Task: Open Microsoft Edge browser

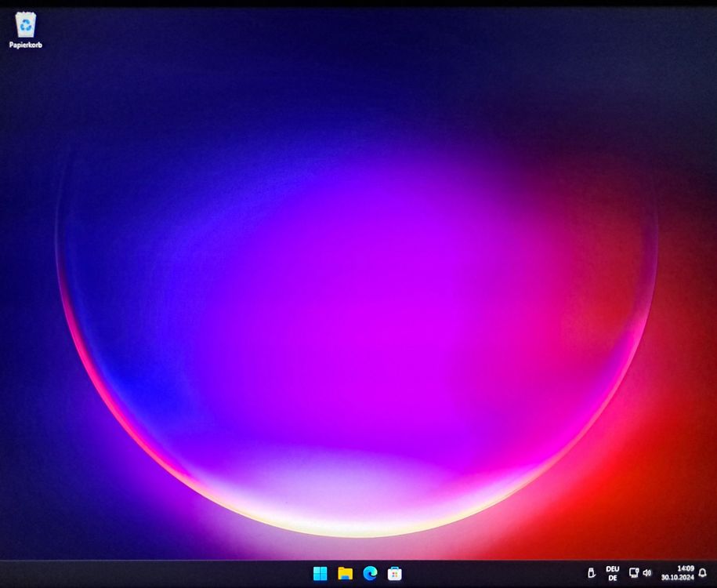Action: point(370,573)
